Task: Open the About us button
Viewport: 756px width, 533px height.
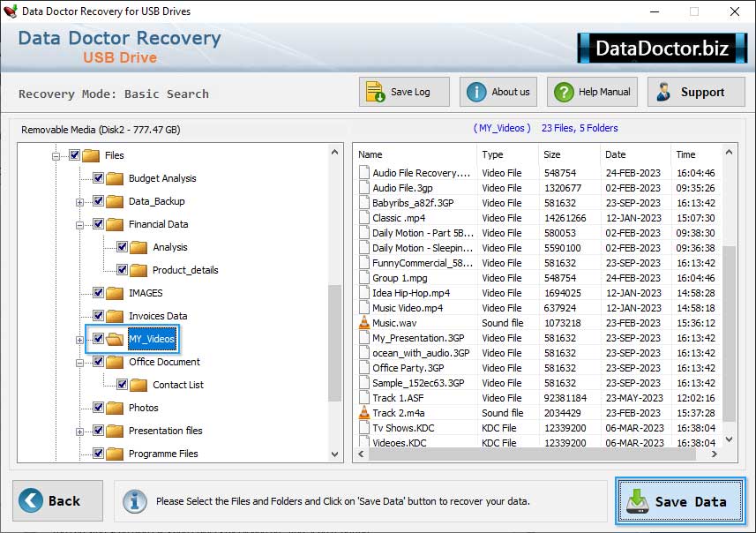Action: (498, 92)
